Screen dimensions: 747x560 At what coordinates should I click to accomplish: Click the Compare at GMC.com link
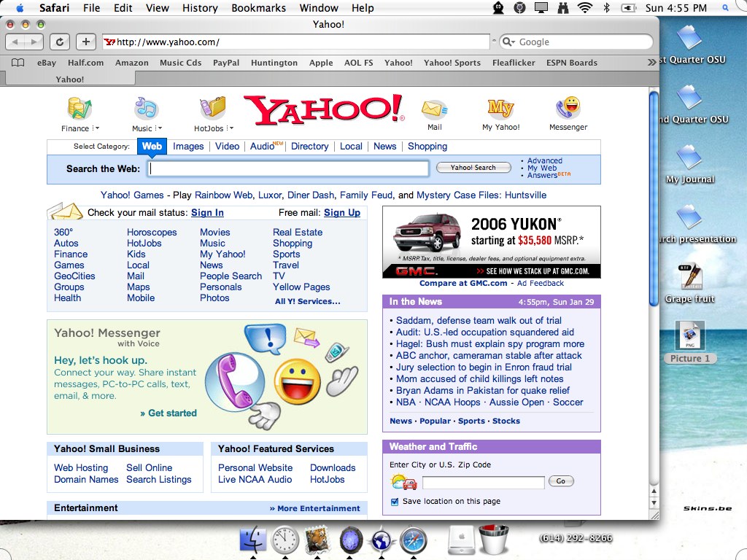[x=463, y=283]
